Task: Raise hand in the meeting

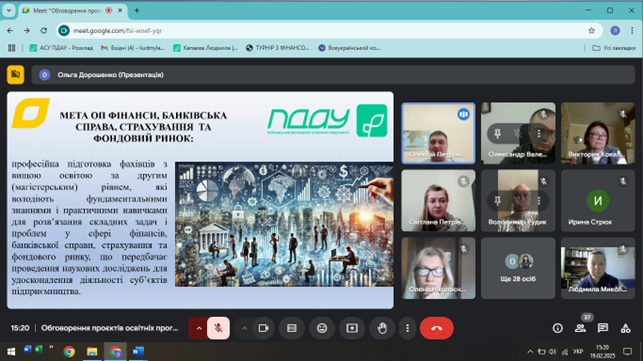Action: pos(382,328)
